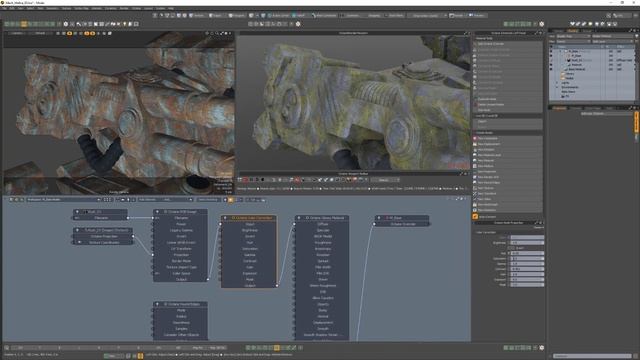Click the first orange icon in the 3D viewport header
This screenshot has height=360, width=640.
69,33
